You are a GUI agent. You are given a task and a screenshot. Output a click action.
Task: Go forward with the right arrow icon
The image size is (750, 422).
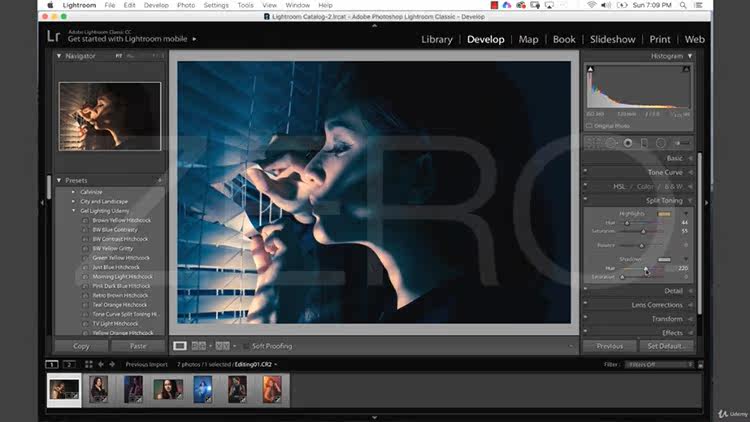click(112, 364)
